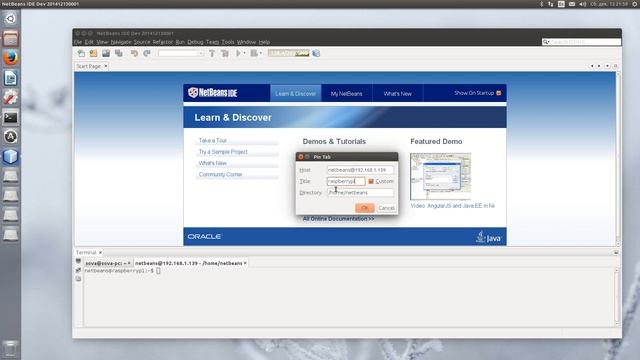Close the Terminal panel tab
Screen dimensions: 640x360
tap(100, 253)
